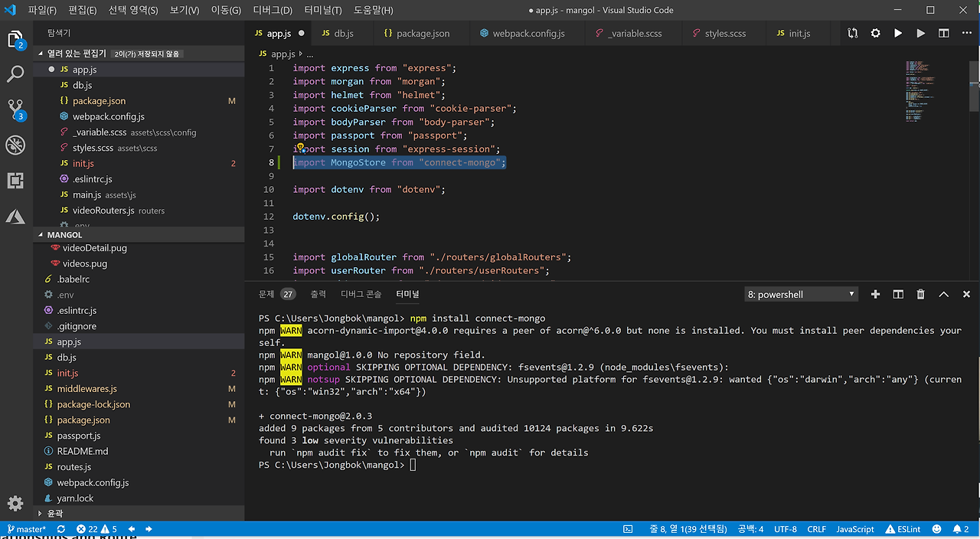Maximize the panel with up chevron
The image size is (980, 539).
coord(944,294)
